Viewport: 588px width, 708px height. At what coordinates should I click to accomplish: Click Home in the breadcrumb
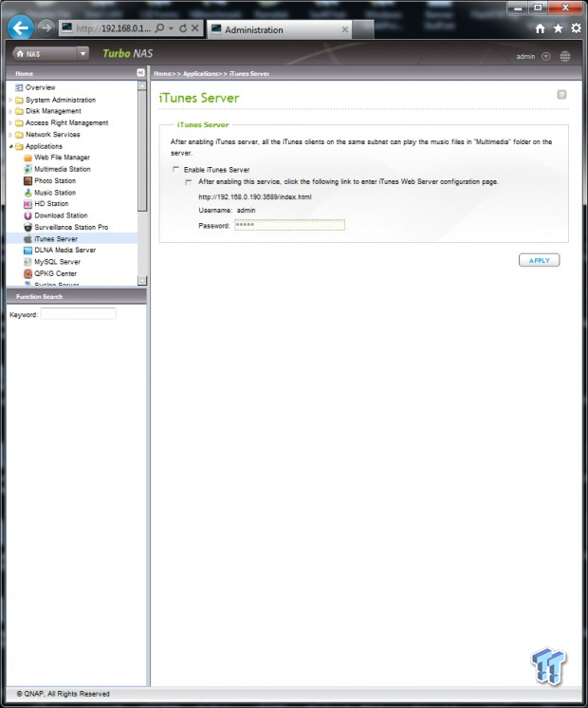coord(162,74)
